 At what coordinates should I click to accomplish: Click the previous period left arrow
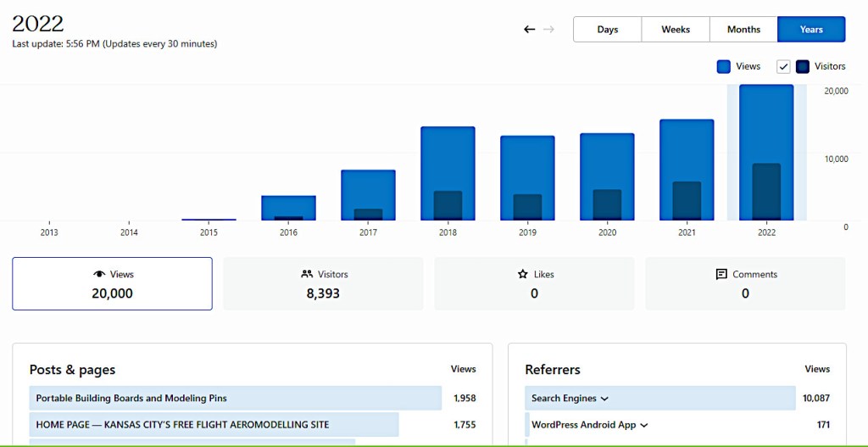coord(529,30)
